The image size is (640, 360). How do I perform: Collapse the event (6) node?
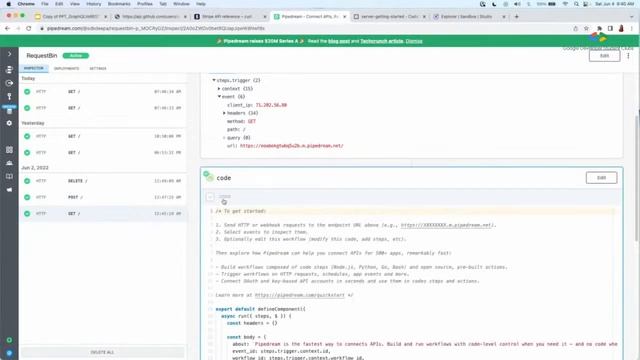[x=219, y=97]
